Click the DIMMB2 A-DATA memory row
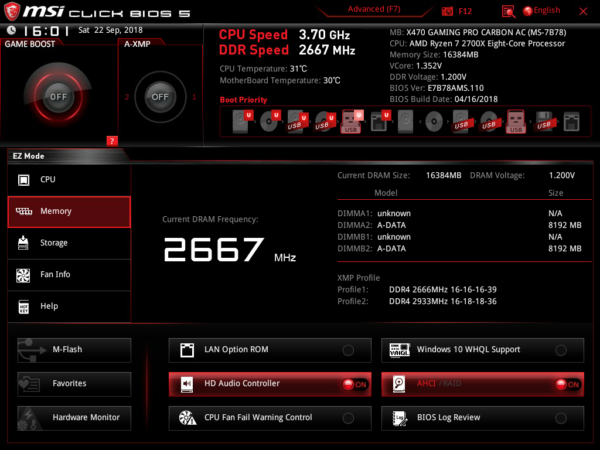The width and height of the screenshot is (600, 450). tap(460, 249)
